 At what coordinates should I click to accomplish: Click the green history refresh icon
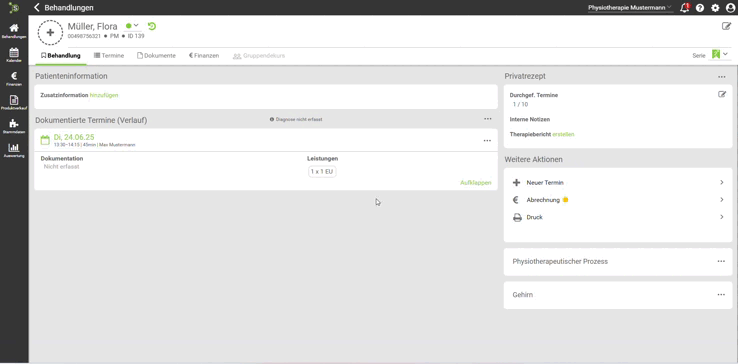(x=152, y=26)
